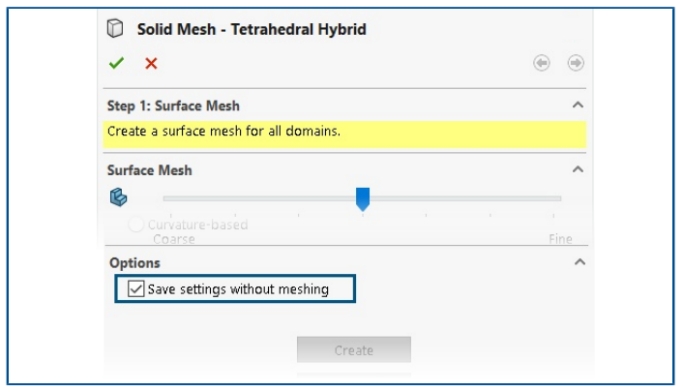Image resolution: width=683 pixels, height=392 pixels.
Task: Collapse the Surface Mesh section chevron
Action: pyautogui.click(x=578, y=169)
